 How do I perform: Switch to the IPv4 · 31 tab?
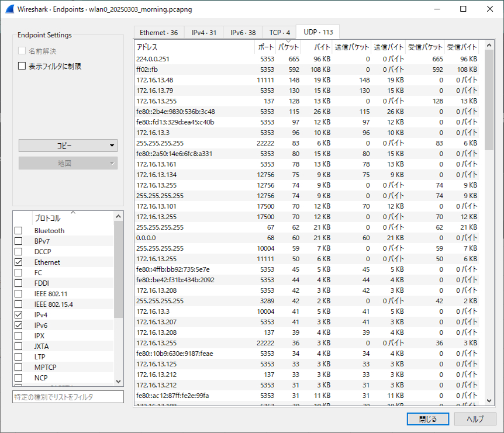coord(204,33)
